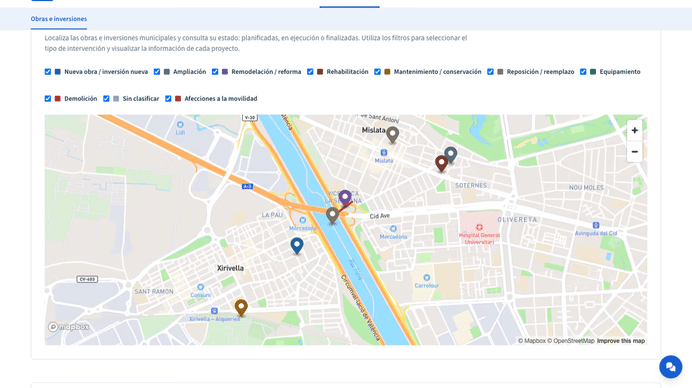Click the Mislata metro station icon
Viewport: 692px width, 388px height.
click(384, 153)
